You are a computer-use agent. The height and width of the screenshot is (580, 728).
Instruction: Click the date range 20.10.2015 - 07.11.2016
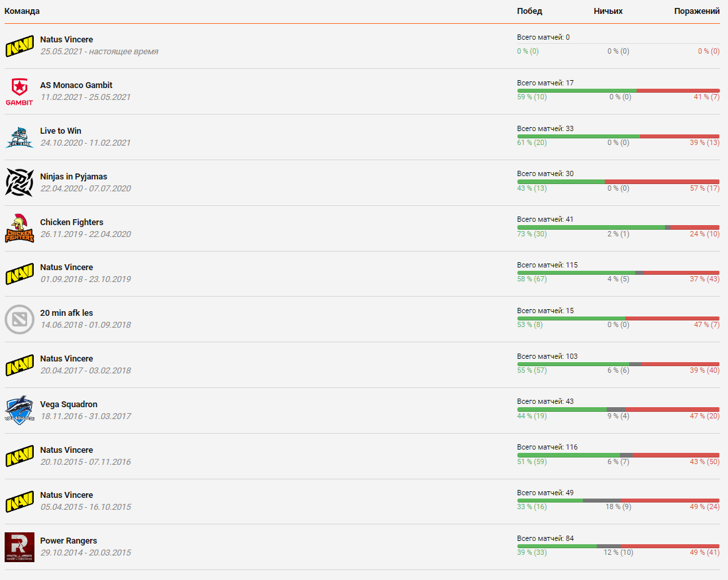point(85,462)
